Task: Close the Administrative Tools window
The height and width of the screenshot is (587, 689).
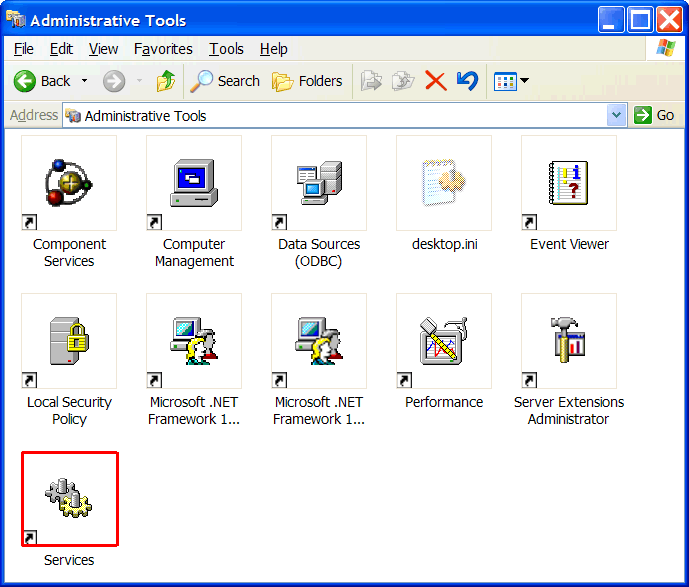Action: (669, 20)
